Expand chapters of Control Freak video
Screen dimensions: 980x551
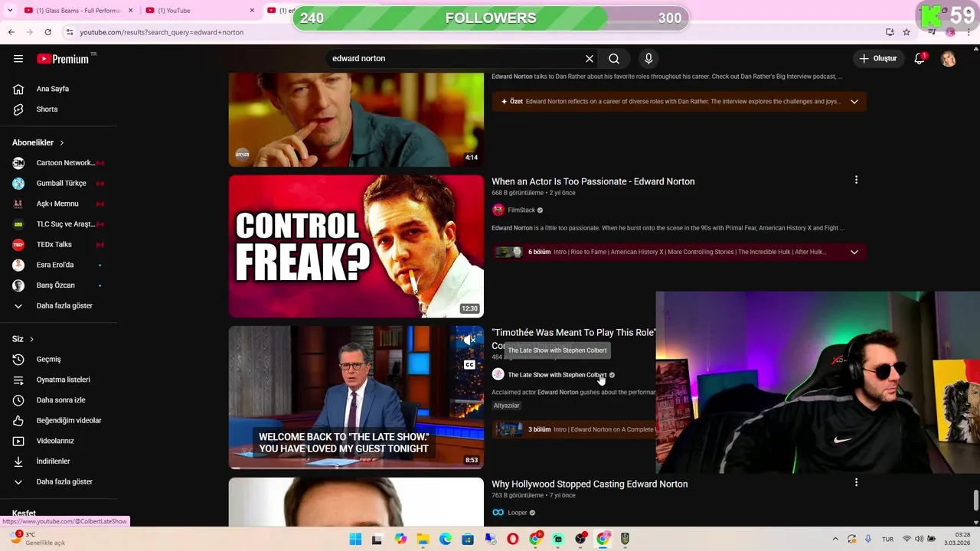click(x=854, y=252)
